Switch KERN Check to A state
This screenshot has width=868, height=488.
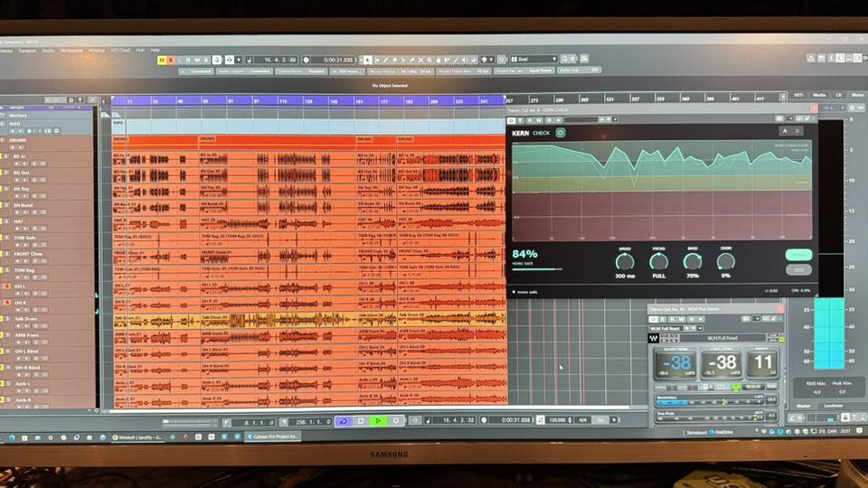785,131
